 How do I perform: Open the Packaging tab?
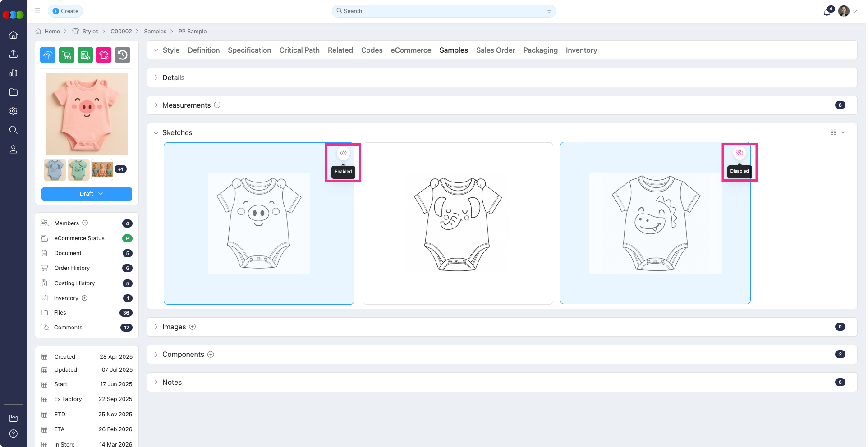540,50
